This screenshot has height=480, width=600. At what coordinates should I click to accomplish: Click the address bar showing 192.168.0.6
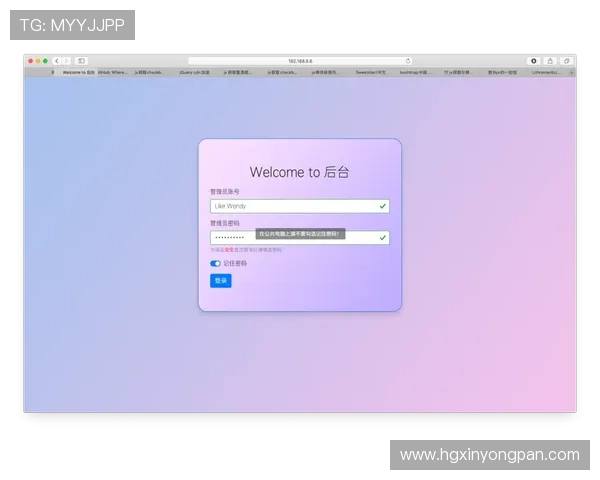click(300, 61)
